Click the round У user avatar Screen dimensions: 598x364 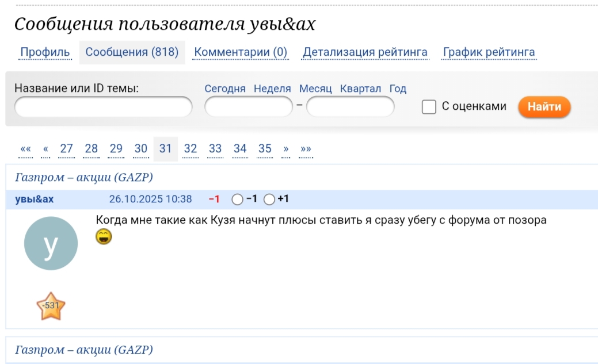(x=51, y=243)
